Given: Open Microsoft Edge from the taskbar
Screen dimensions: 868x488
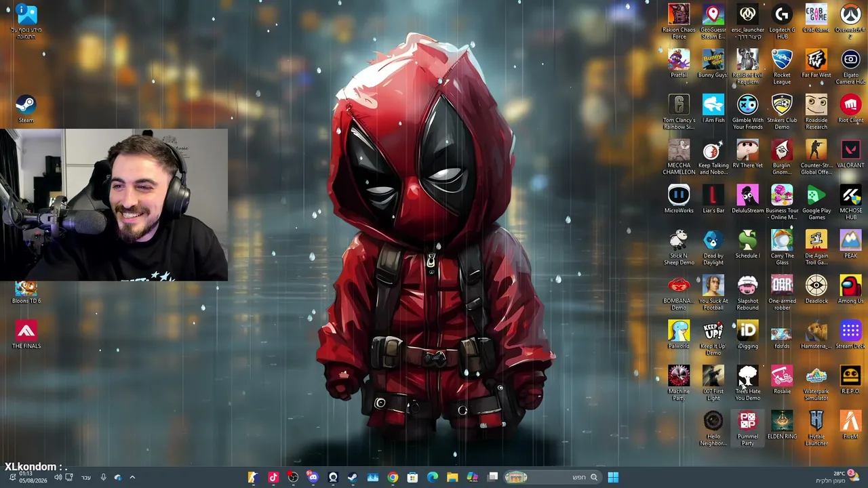Looking at the screenshot, I should pos(433,477).
